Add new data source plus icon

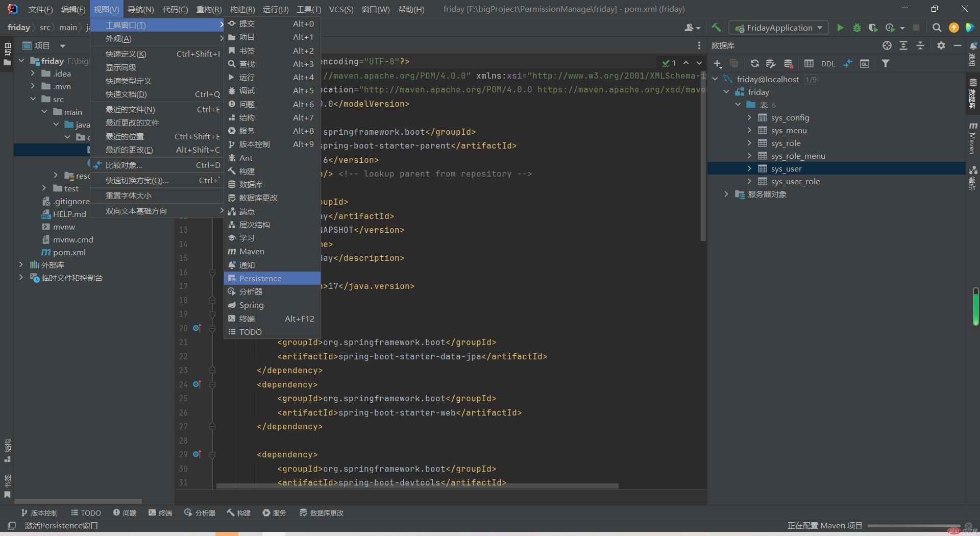pyautogui.click(x=718, y=64)
